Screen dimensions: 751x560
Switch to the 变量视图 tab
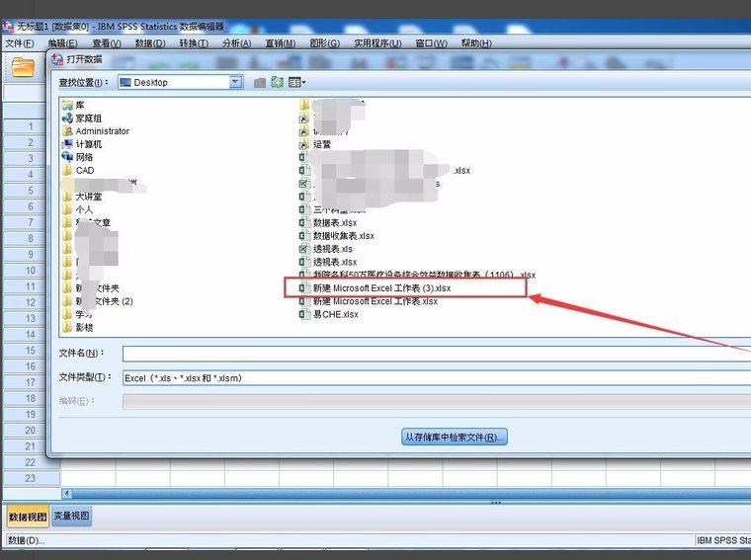point(71,516)
